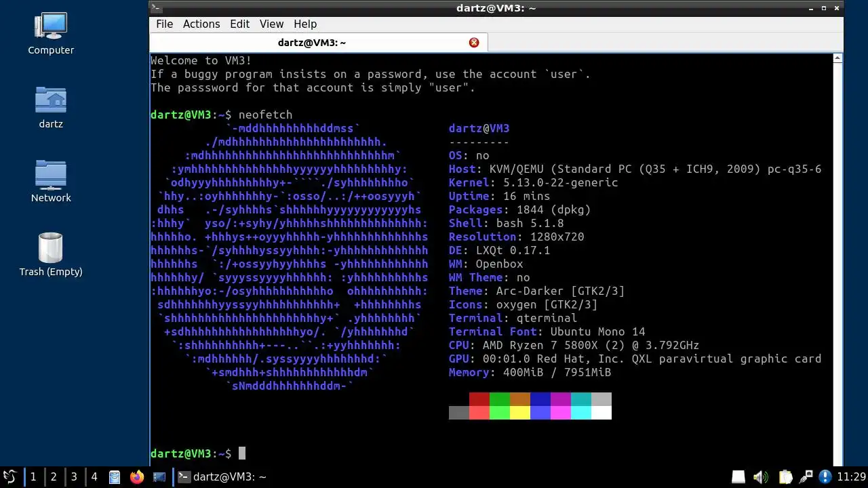The width and height of the screenshot is (868, 488).
Task: Click the dartz@VM3: ~ taskbar window button
Action: click(x=222, y=477)
